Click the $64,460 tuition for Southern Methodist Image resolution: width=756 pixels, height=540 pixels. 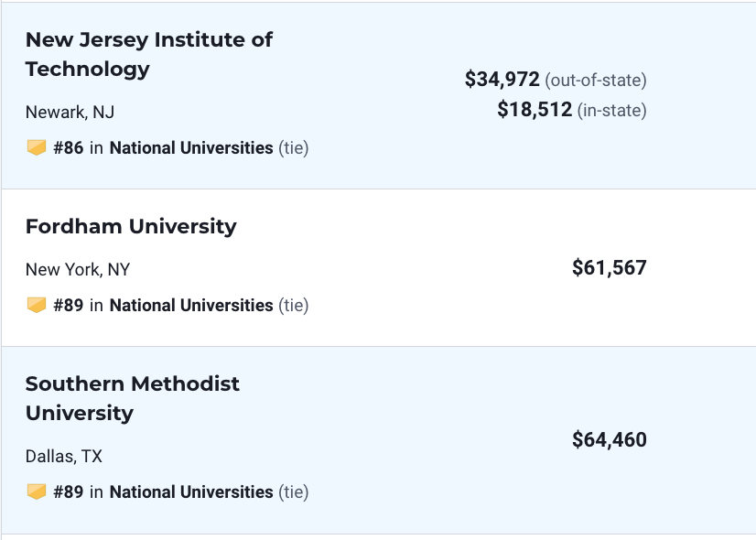click(x=609, y=440)
